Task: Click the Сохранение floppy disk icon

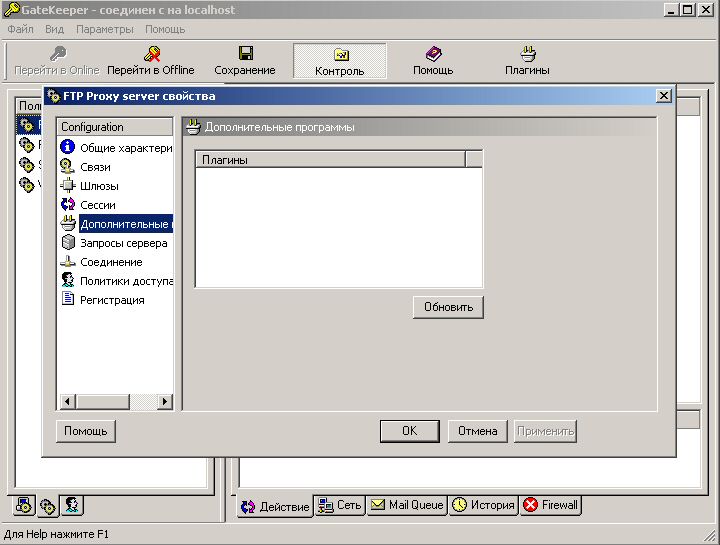Action: (x=246, y=53)
